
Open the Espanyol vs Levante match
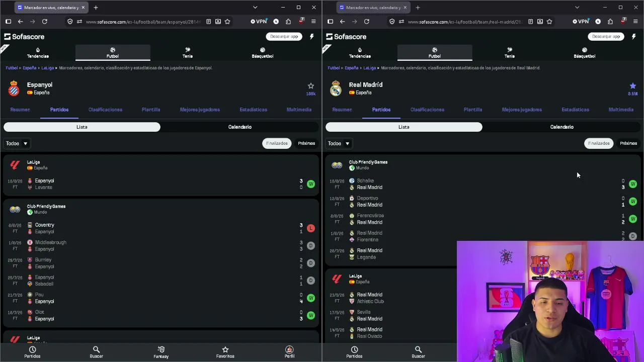click(x=161, y=184)
